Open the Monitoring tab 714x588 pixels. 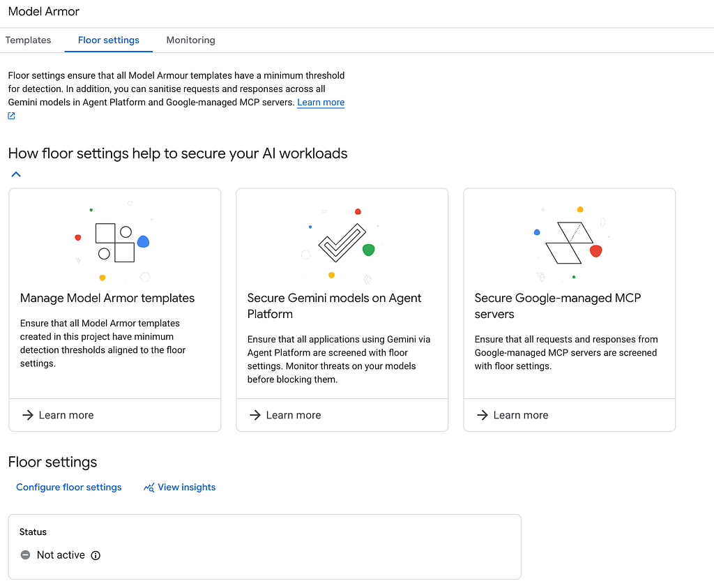pos(191,40)
